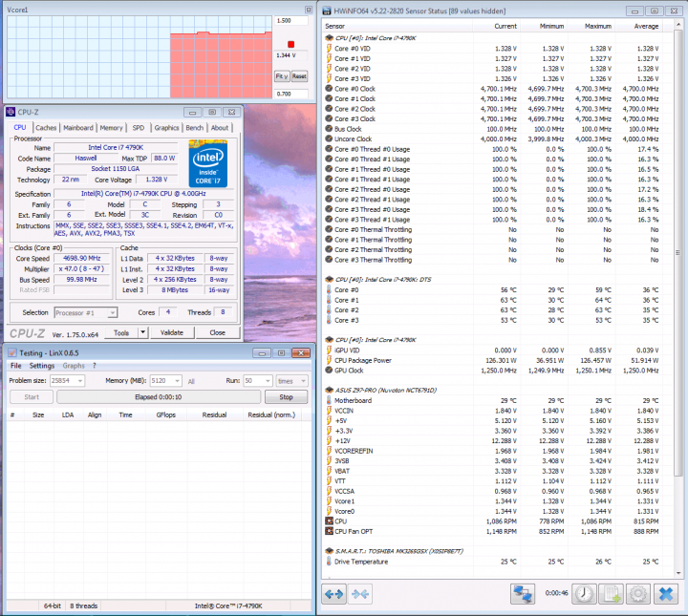Viewport: 688px width, 616px height.
Task: Click the ASUS Z97-PRO sensor group icon
Action: (x=329, y=390)
